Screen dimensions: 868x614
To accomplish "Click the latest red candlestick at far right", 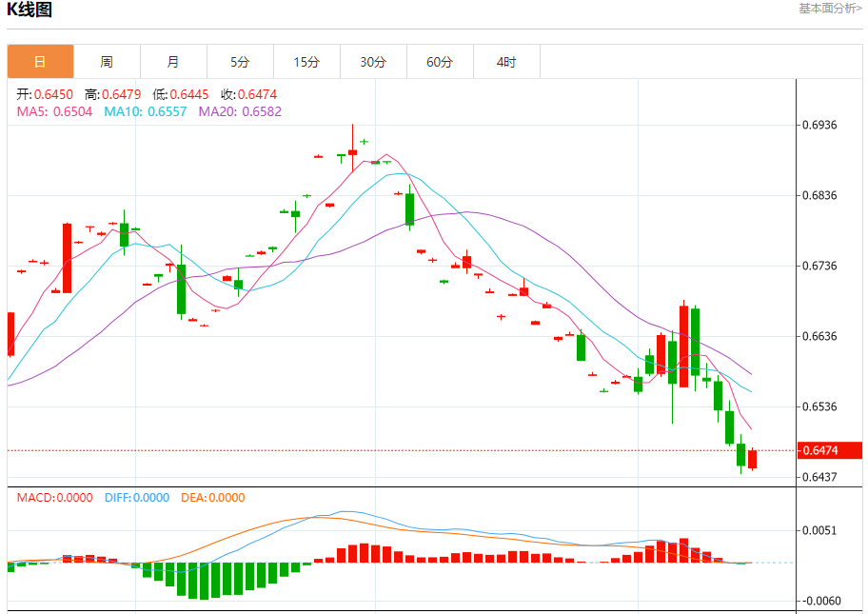I will click(752, 459).
